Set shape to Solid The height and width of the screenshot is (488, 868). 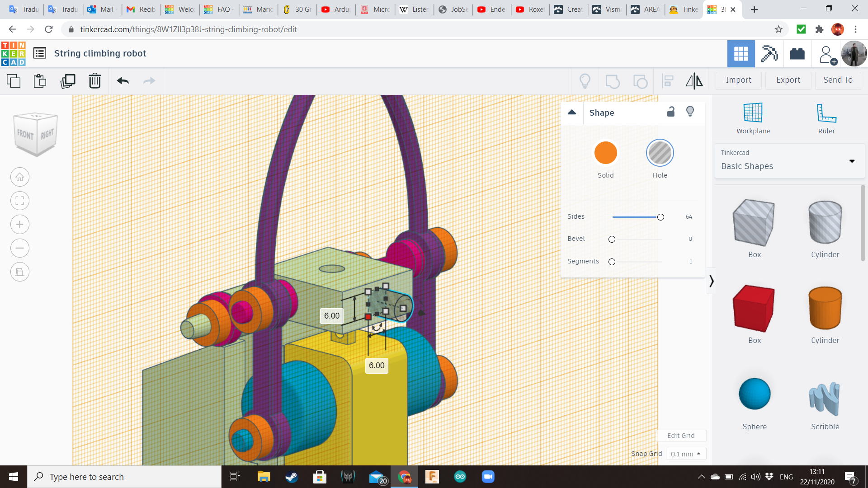click(605, 153)
